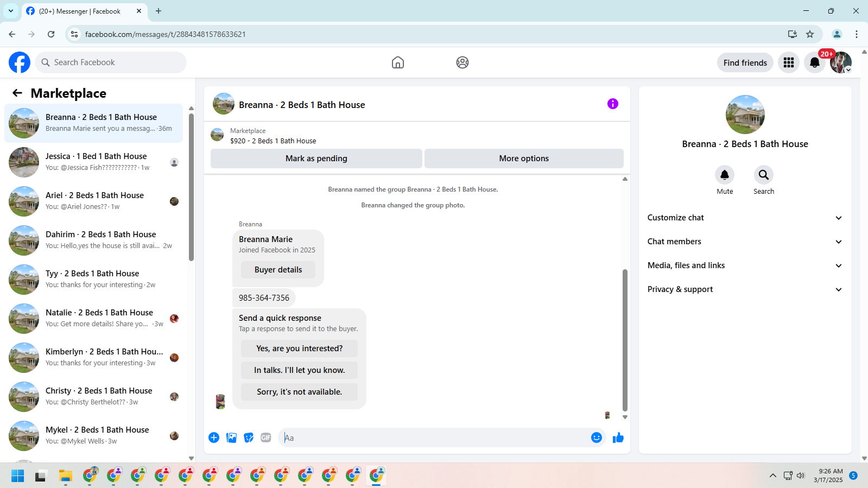Viewport: 868px width, 488px height.
Task: Open Mykel 2 Beds 1 Bath House chat
Action: click(x=93, y=436)
